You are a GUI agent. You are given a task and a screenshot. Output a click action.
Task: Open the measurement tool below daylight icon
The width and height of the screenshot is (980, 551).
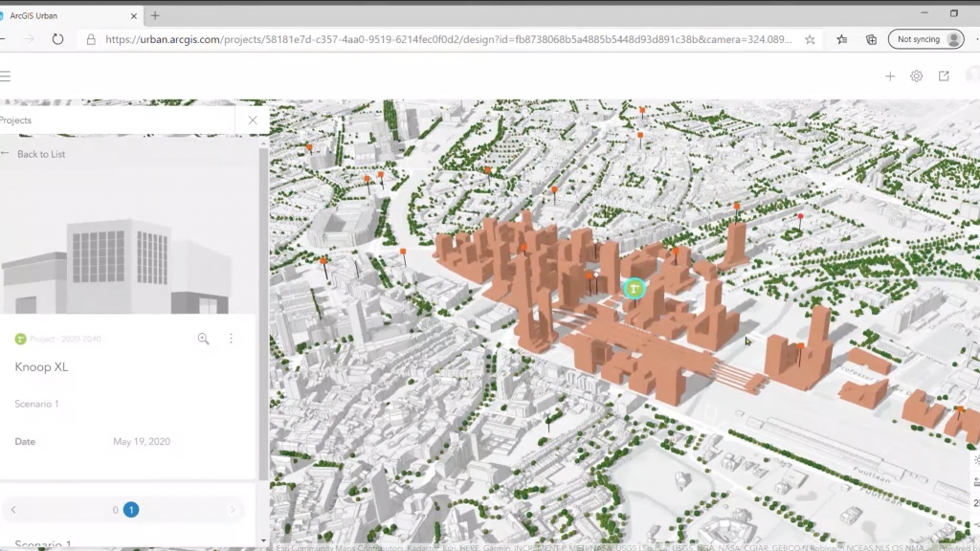point(976,482)
